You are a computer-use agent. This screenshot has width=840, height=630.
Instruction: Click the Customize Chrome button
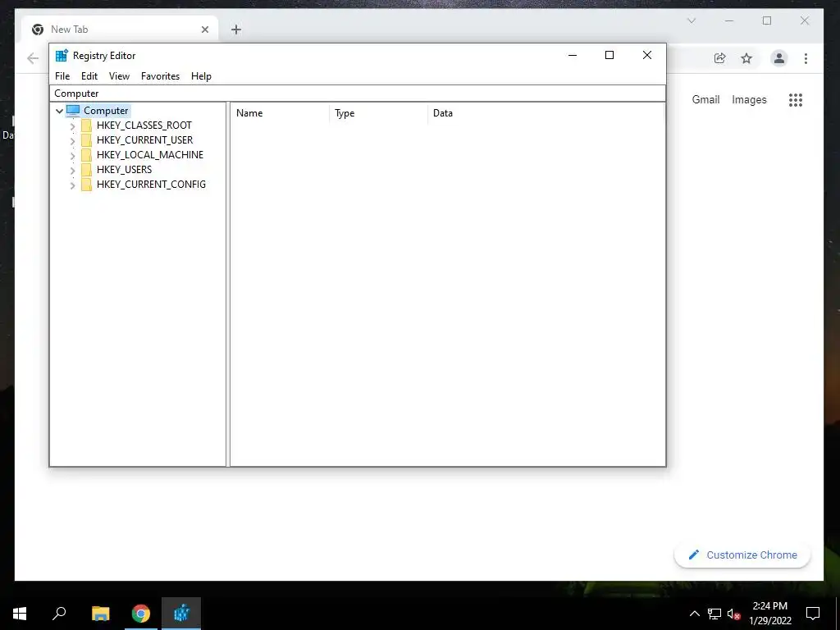pyautogui.click(x=742, y=555)
